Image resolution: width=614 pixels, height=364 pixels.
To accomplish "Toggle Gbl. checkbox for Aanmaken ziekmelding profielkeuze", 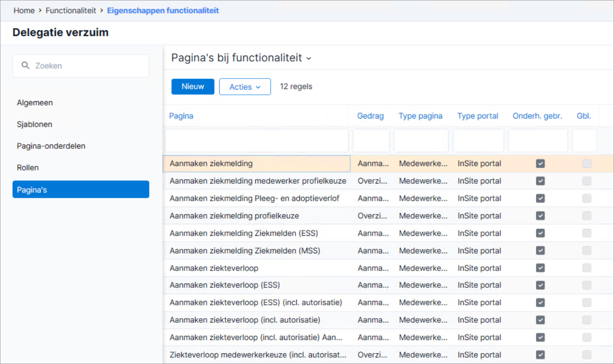I will [x=587, y=216].
